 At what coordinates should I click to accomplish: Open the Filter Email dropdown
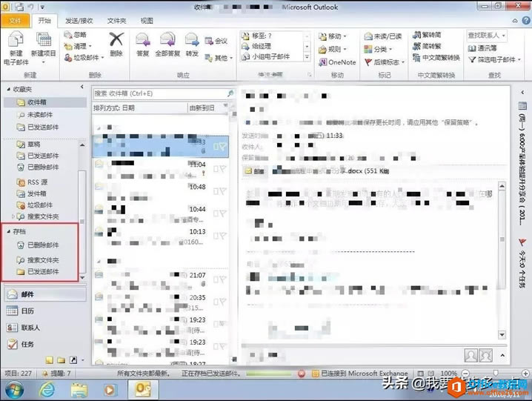[x=495, y=60]
